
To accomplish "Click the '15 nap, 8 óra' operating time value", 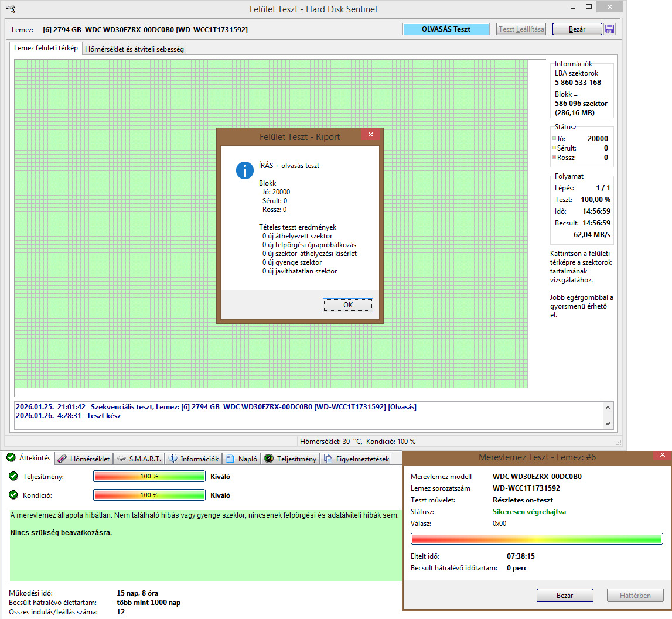I will click(x=137, y=593).
